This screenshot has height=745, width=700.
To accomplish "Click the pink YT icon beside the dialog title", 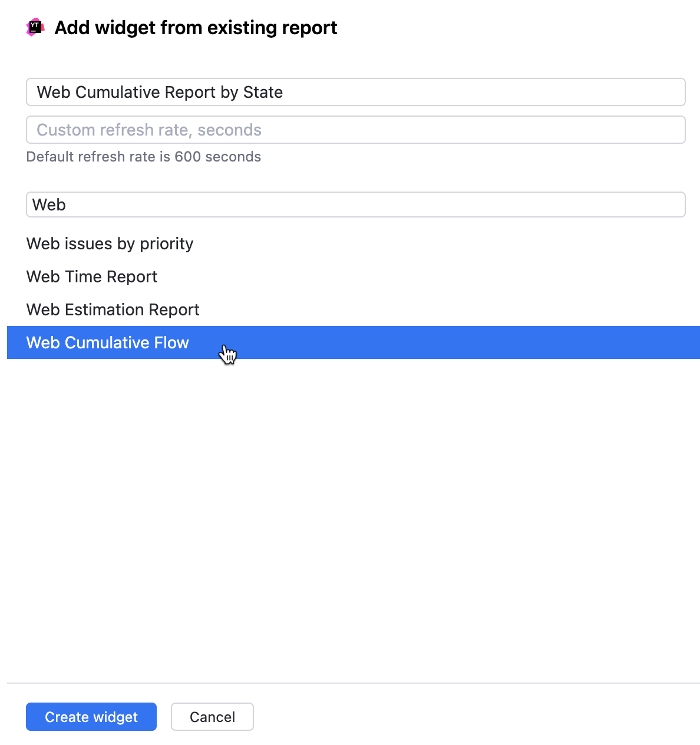I will pos(35,27).
